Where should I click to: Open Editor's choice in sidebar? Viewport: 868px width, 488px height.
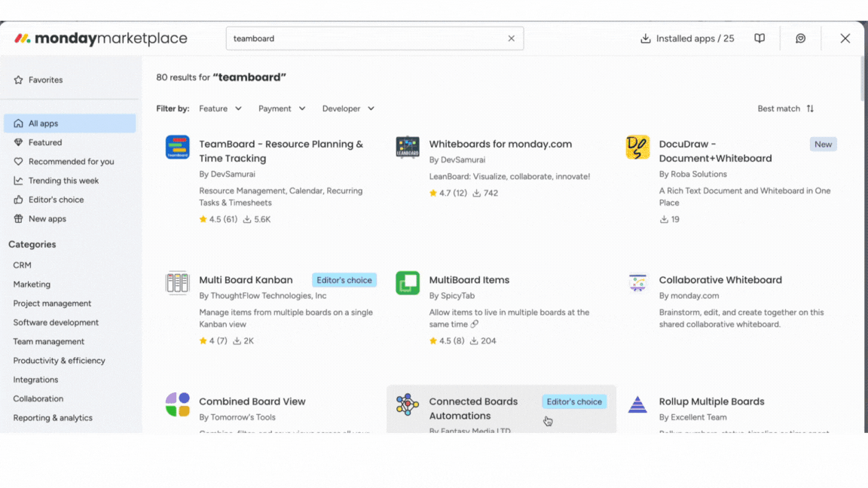tap(49, 200)
